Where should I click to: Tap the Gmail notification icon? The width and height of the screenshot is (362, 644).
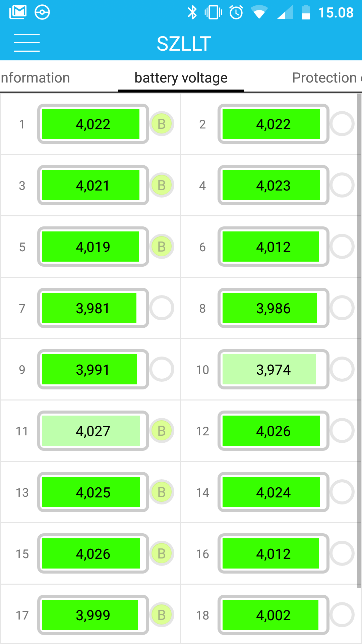tap(18, 12)
